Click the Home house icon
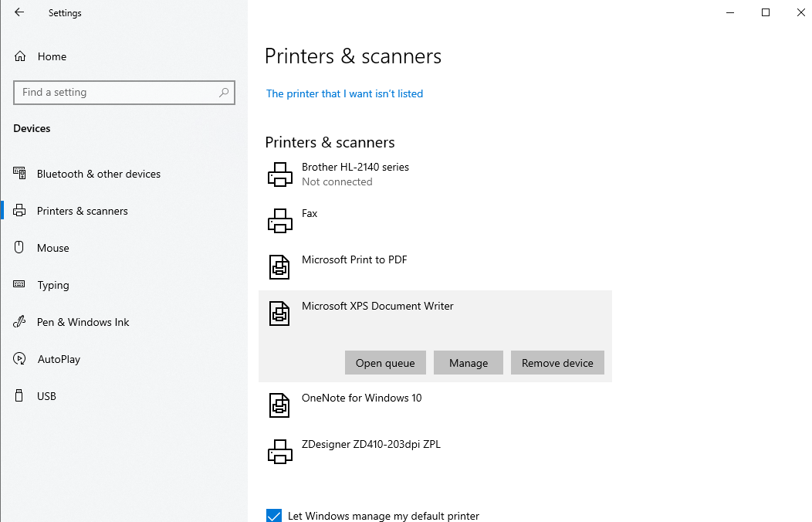This screenshot has width=812, height=522. point(19,56)
